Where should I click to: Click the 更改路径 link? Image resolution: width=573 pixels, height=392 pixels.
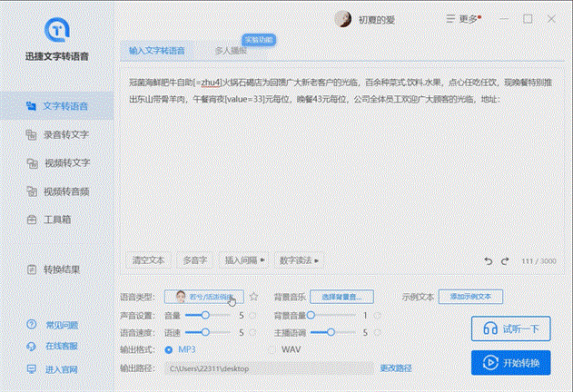395,368
